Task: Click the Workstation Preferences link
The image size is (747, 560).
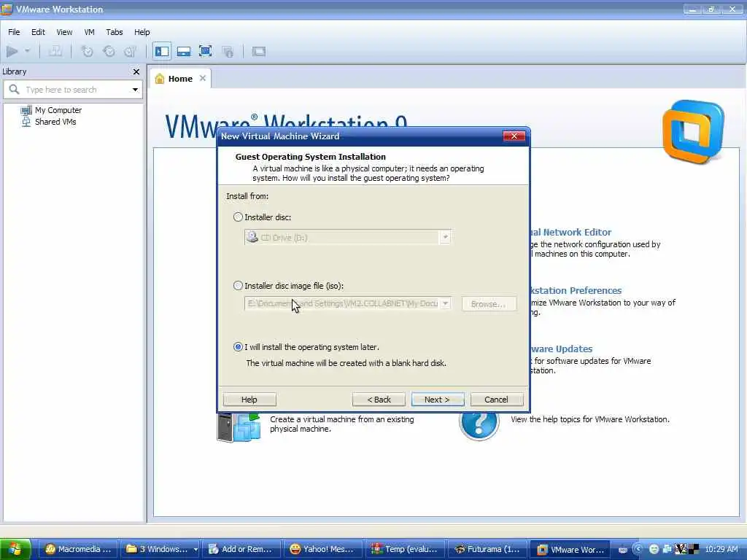Action: 576,290
